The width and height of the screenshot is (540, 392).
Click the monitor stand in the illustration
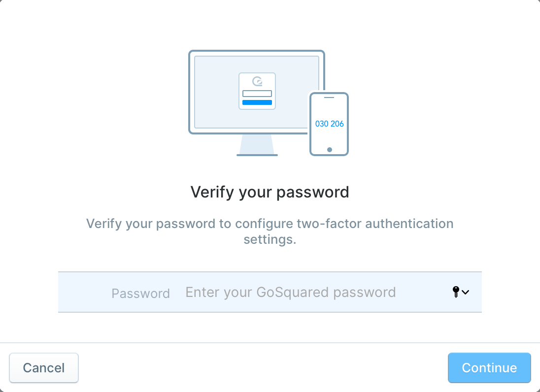257,145
